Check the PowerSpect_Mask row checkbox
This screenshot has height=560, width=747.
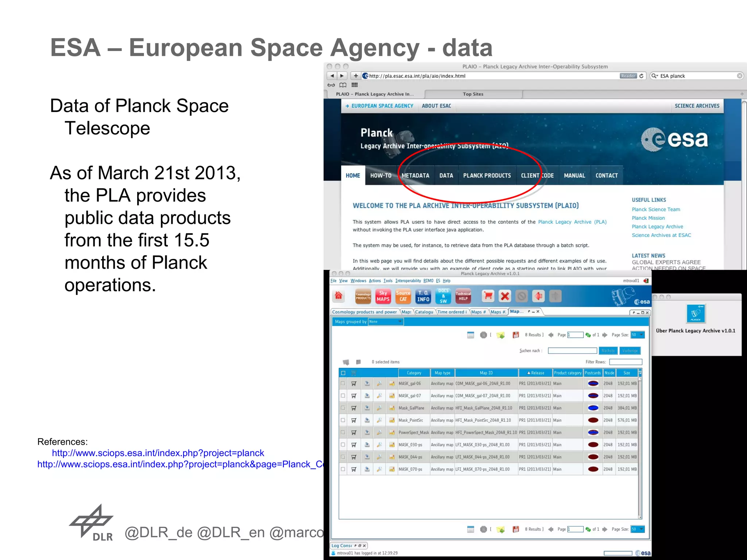pos(343,432)
